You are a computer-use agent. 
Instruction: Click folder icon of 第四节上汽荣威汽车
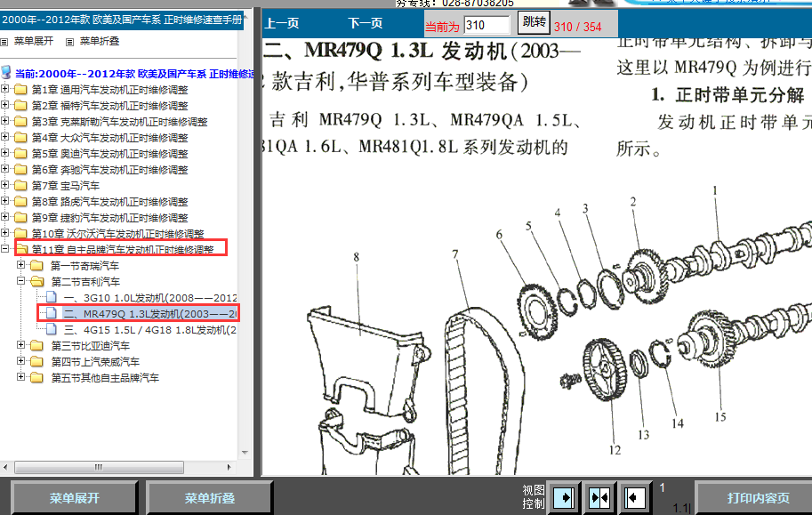point(36,362)
